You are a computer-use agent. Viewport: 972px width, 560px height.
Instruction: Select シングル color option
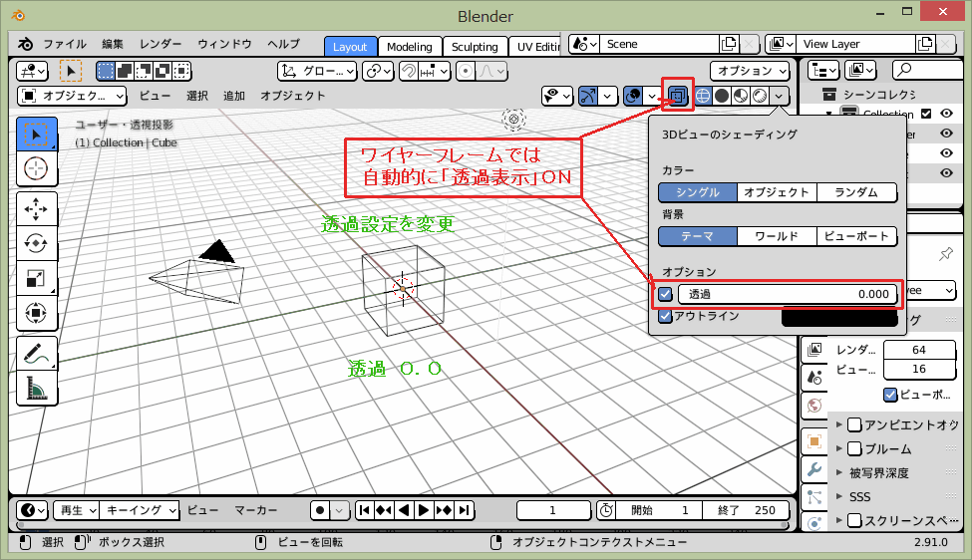click(698, 192)
